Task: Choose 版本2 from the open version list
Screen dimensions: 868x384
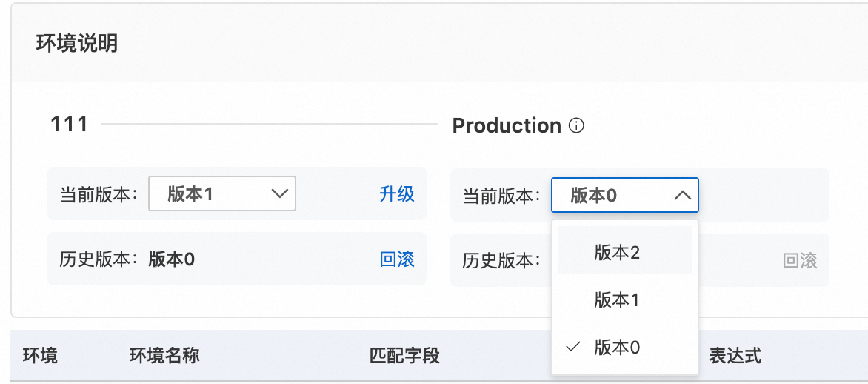Action: (617, 253)
